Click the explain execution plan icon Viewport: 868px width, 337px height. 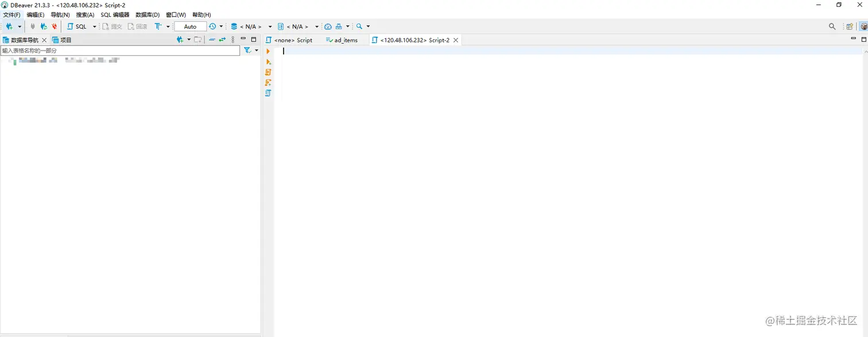click(x=268, y=93)
